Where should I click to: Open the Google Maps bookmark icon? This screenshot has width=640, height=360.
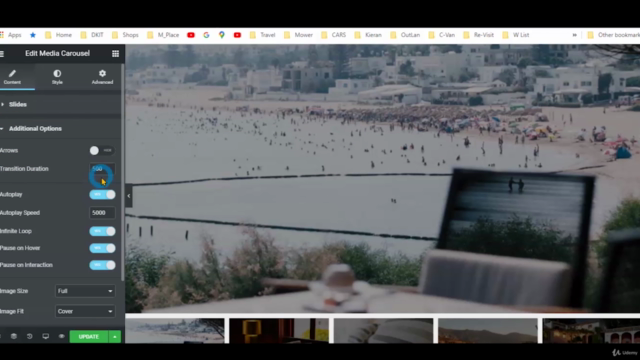point(222,35)
